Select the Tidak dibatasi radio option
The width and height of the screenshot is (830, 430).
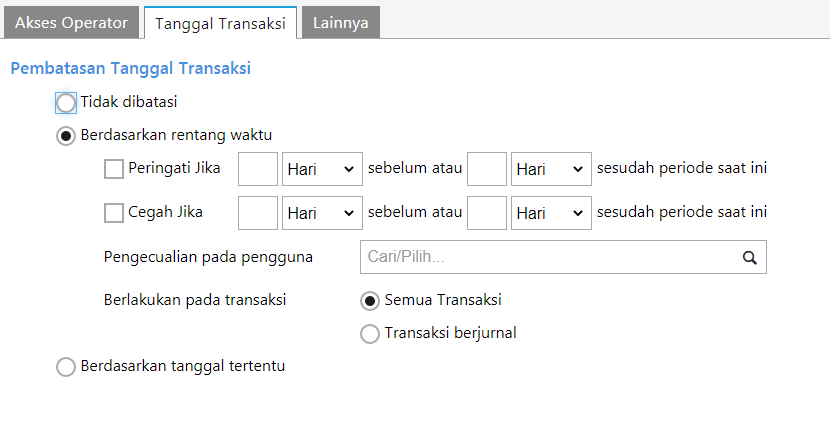tap(66, 102)
